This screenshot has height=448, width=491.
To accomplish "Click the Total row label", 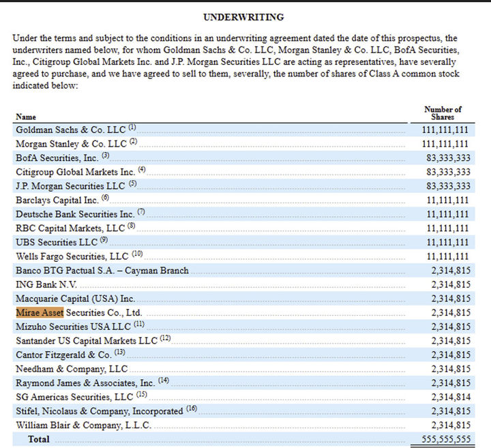I will 38,439.
